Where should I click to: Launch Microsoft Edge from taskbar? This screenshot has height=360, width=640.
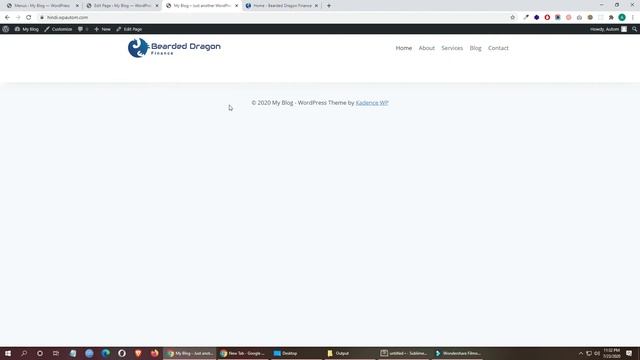click(x=106, y=353)
